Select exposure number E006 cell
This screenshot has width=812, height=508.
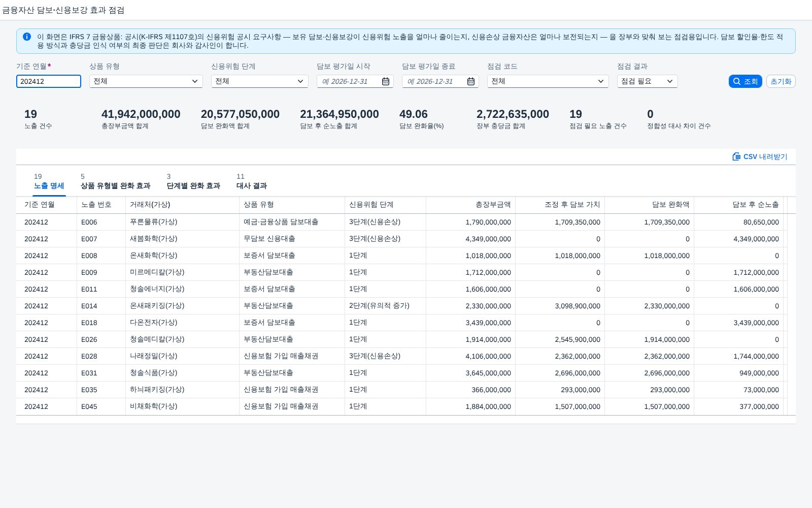pyautogui.click(x=101, y=222)
